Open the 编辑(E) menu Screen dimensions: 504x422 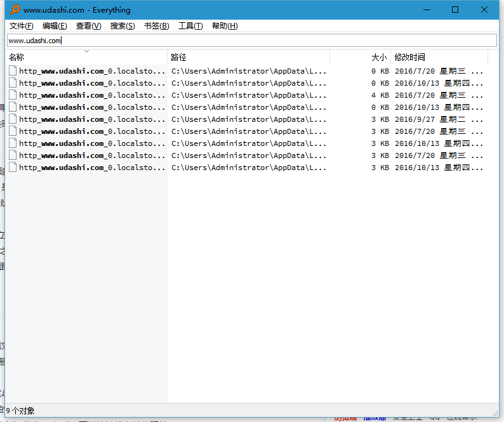point(55,26)
